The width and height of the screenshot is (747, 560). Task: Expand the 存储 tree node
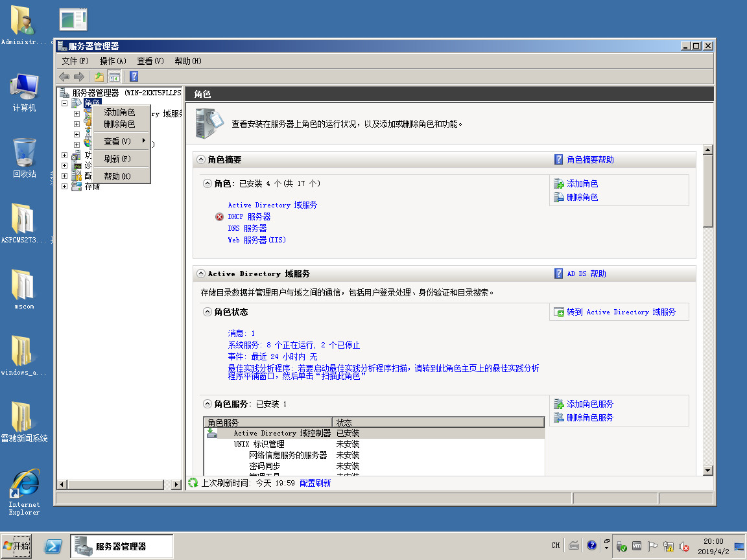pyautogui.click(x=64, y=187)
